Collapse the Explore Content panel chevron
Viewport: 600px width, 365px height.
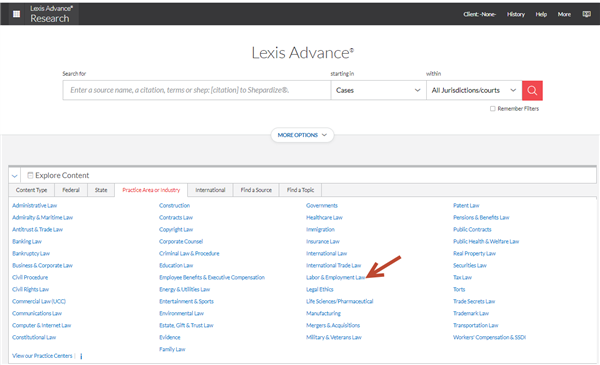coord(15,176)
